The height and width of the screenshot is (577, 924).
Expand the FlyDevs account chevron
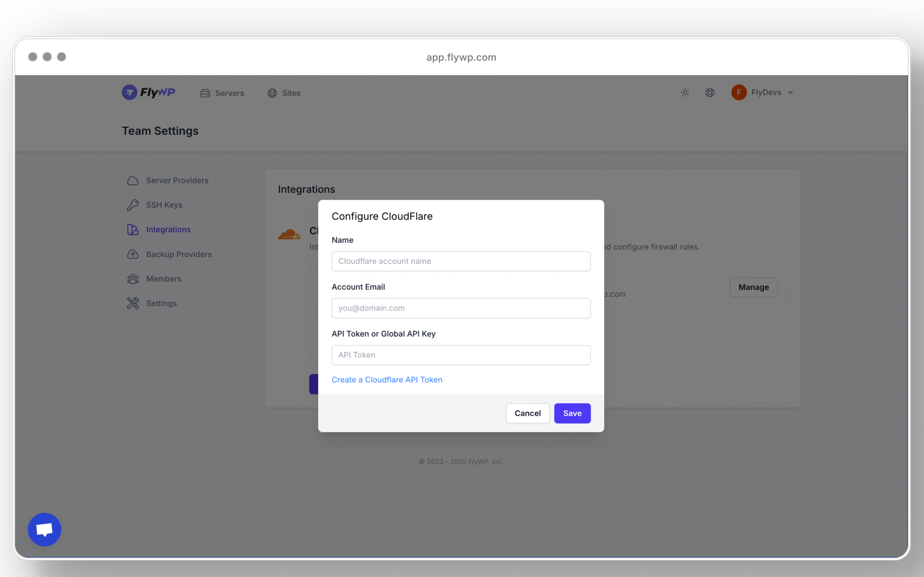[790, 92]
